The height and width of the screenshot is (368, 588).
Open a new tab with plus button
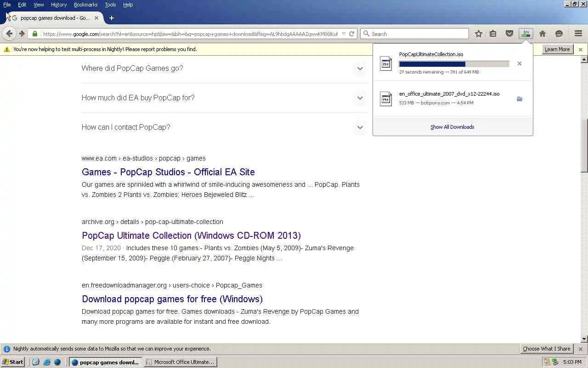point(111,18)
